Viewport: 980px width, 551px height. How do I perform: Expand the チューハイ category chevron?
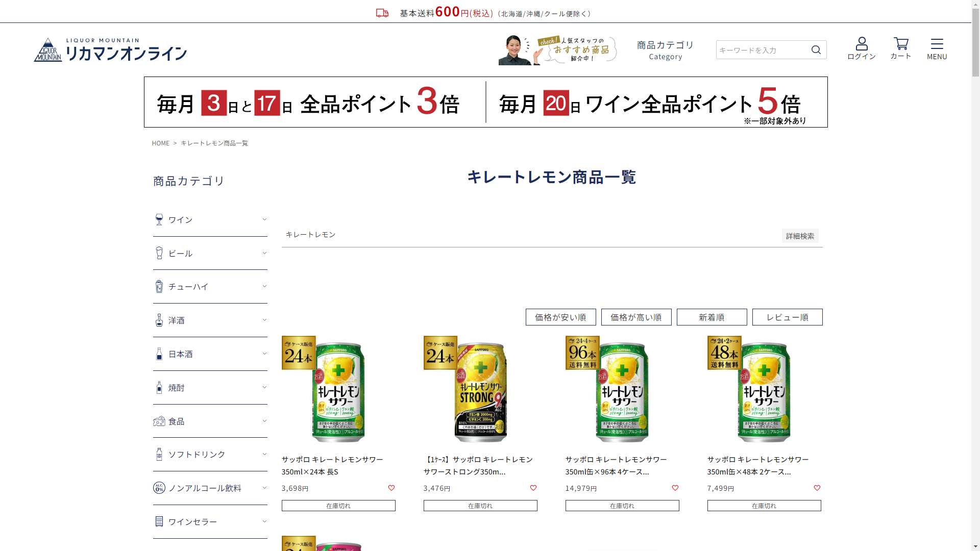pyautogui.click(x=264, y=286)
